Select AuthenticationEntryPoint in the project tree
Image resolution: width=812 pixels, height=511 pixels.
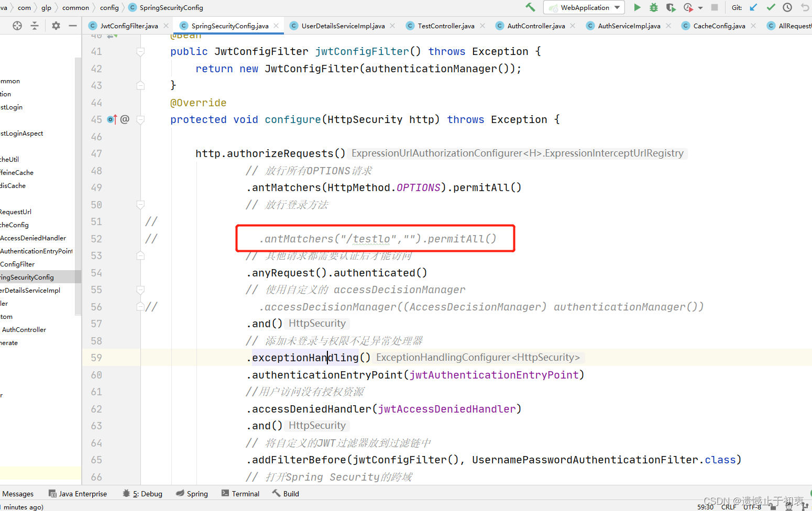coord(36,251)
